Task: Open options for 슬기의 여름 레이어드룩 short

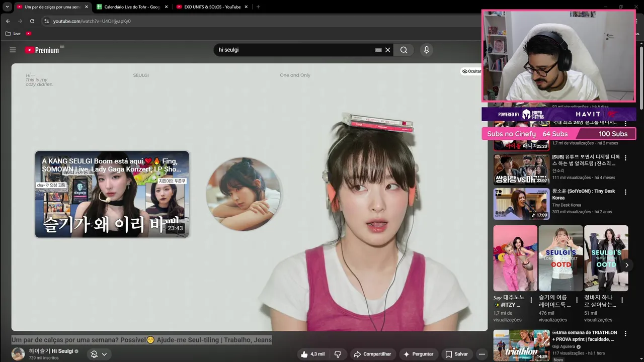Action: [577, 300]
